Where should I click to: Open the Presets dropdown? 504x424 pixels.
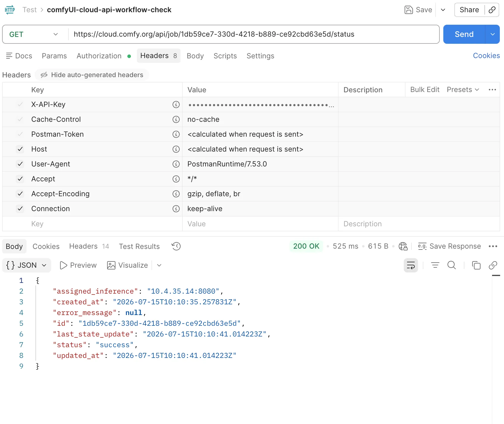pyautogui.click(x=463, y=90)
